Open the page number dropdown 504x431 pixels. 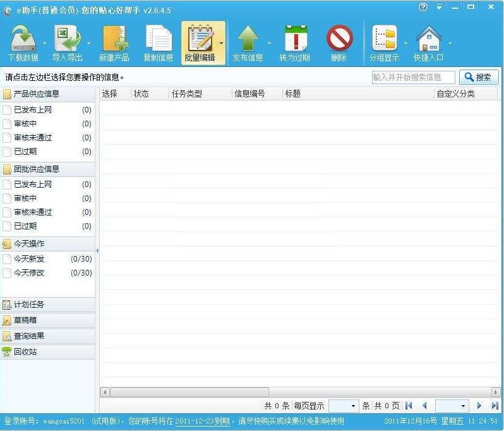tap(452, 406)
